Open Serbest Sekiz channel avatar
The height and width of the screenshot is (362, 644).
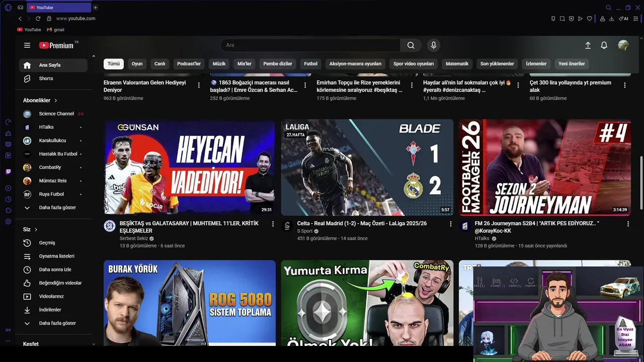110,226
